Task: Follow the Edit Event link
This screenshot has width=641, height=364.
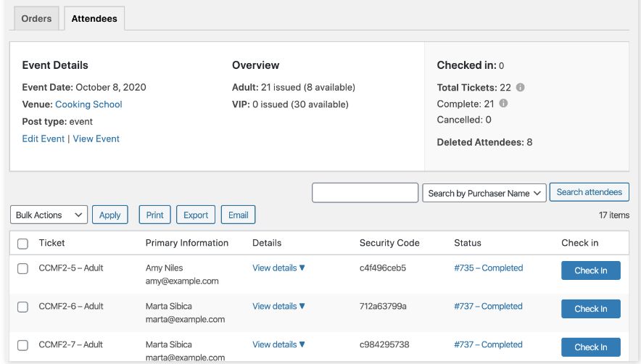Action: point(44,138)
